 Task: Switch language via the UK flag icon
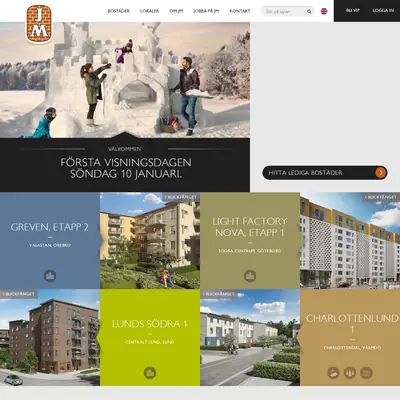[x=324, y=11]
